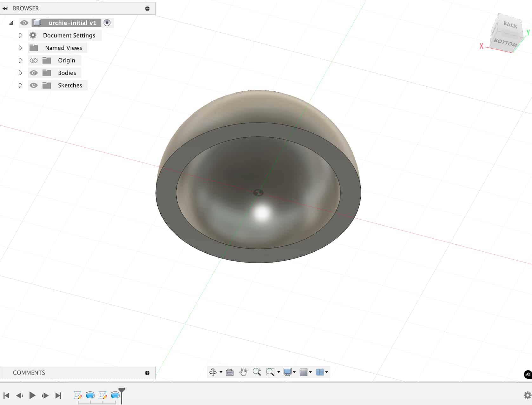Hide the Sketches folder

point(34,85)
